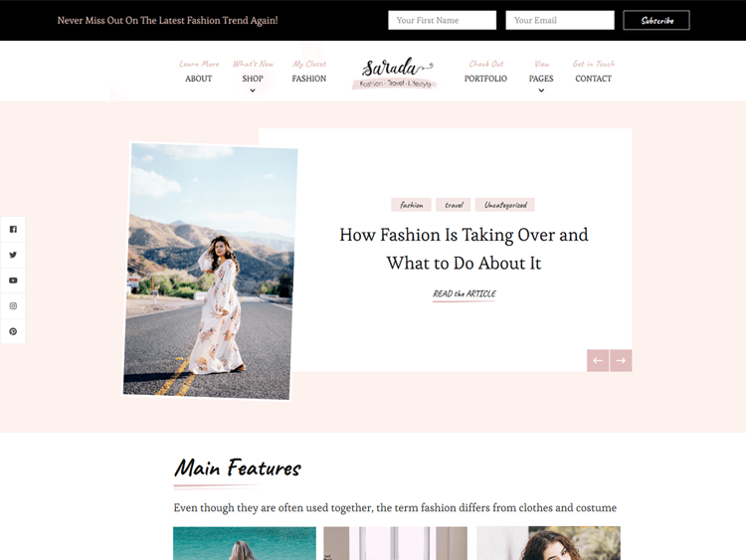Expand the SHOP menu chevron
746x560 pixels.
[x=253, y=91]
